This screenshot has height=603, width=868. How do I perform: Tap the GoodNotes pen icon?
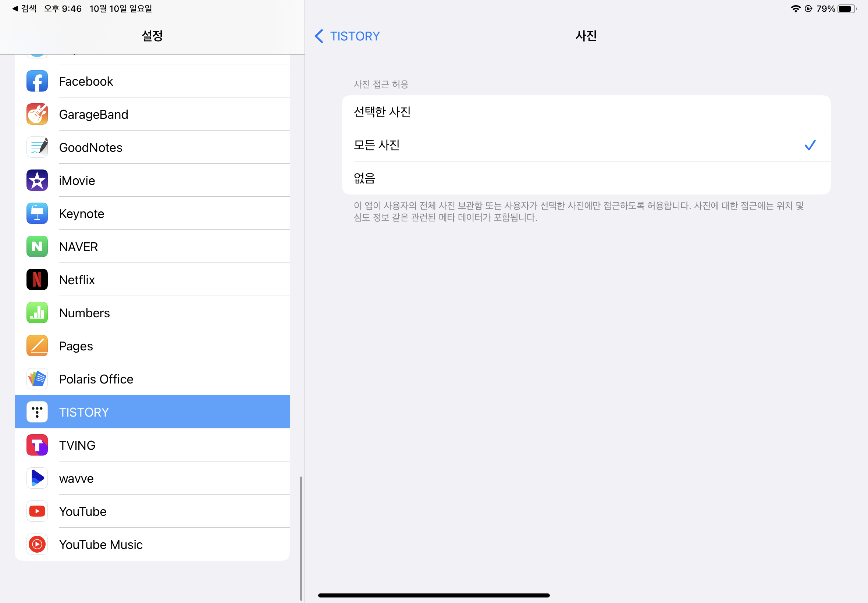pos(37,147)
